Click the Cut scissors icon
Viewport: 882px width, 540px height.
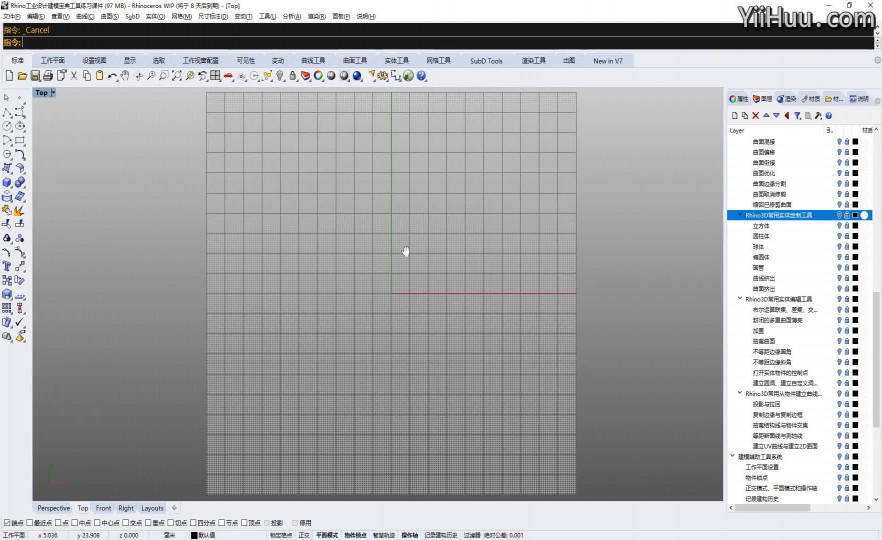(74, 76)
